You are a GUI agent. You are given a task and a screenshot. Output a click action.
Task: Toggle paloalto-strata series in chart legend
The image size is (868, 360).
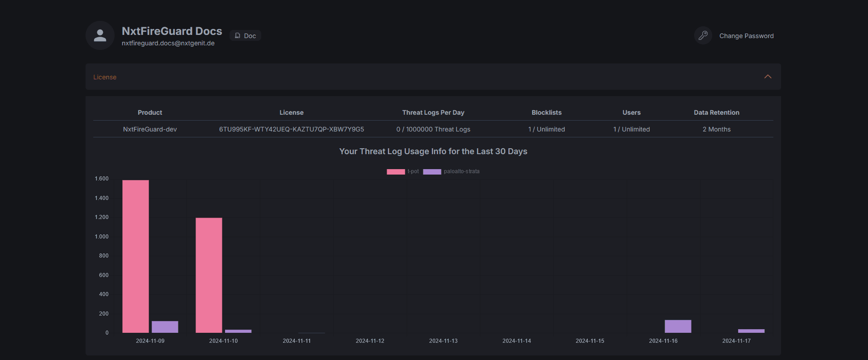(461, 171)
